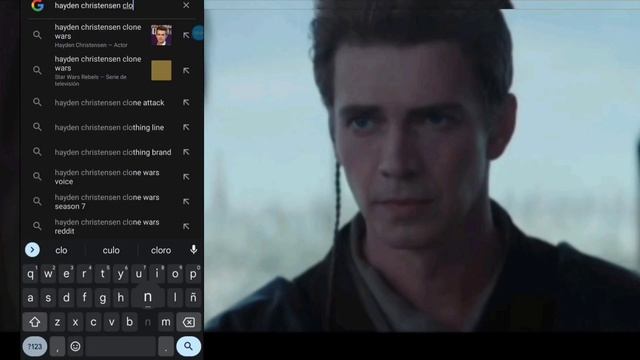Screen dimensions: 640x360
Task: Insert-arrow icon for Star Wars Rebels suggestion
Action: (186, 71)
